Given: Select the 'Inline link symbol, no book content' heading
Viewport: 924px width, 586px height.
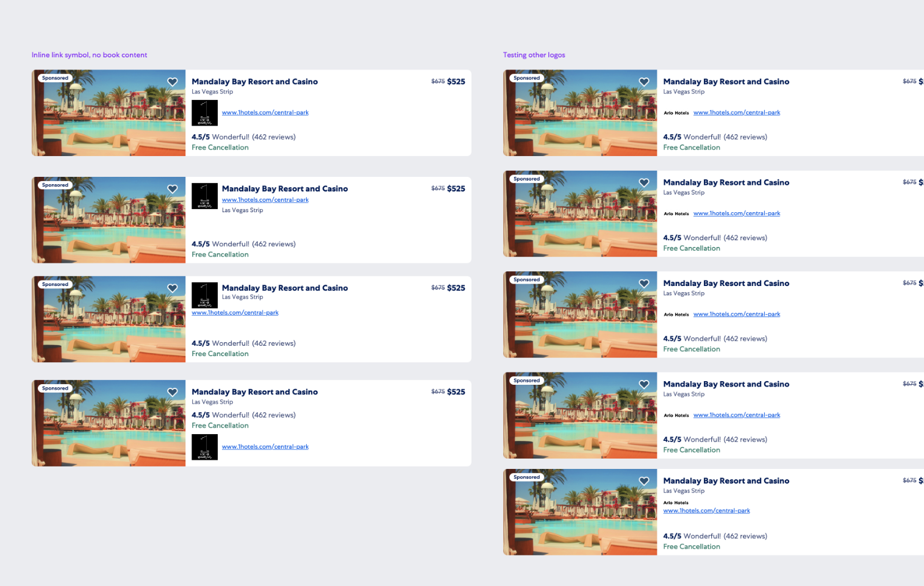Looking at the screenshot, I should click(89, 55).
